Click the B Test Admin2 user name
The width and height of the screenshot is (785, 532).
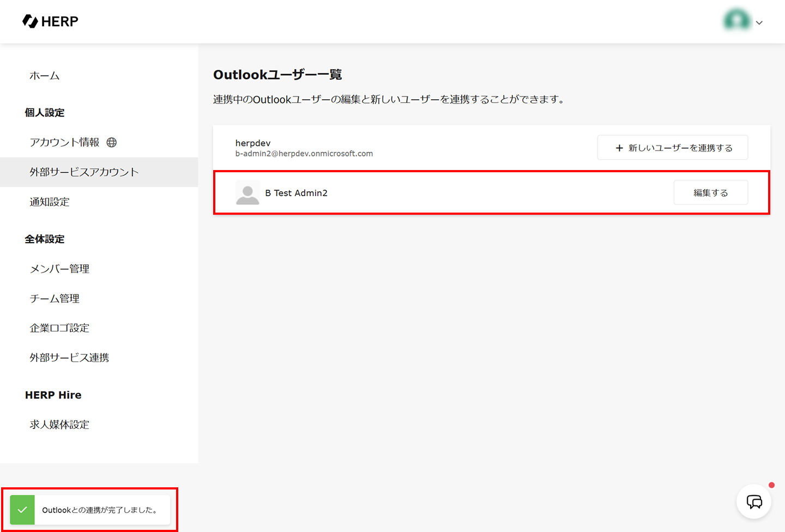point(297,193)
